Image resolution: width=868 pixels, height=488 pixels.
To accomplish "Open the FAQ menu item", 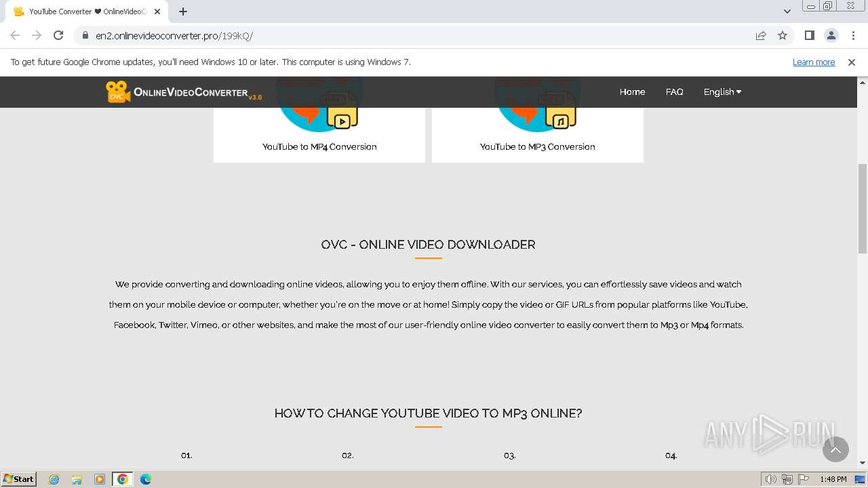I will click(674, 91).
